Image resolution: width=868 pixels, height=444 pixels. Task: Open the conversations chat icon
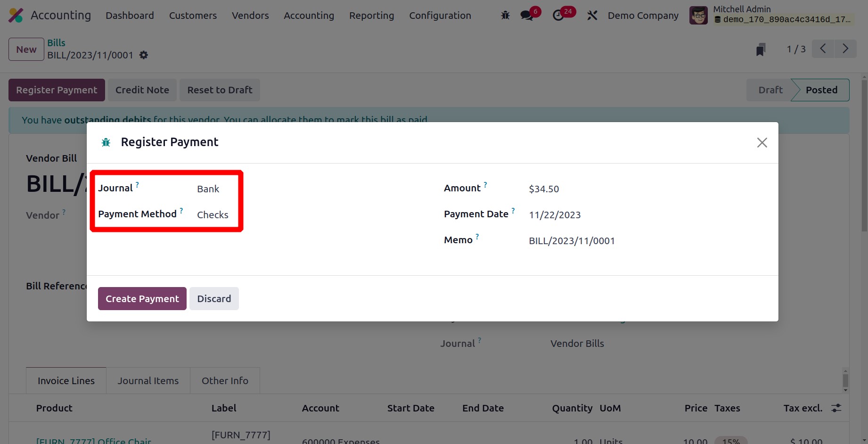527,16
